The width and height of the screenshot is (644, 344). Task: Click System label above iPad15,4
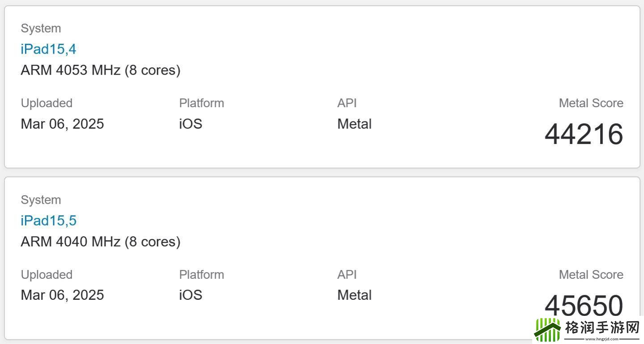coord(41,28)
